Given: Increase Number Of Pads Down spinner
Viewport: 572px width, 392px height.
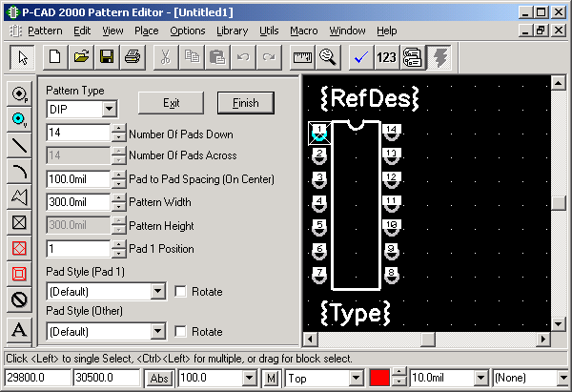Looking at the screenshot, I should [x=118, y=128].
